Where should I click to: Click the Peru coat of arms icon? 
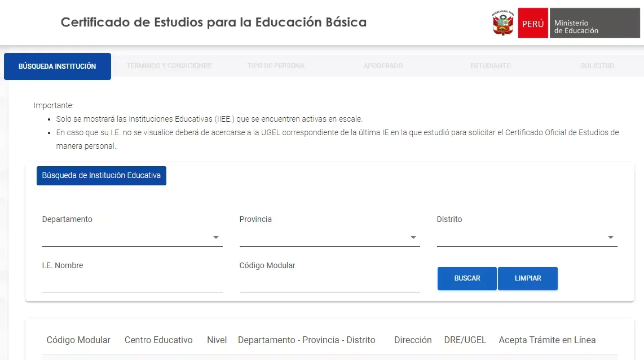tap(503, 23)
